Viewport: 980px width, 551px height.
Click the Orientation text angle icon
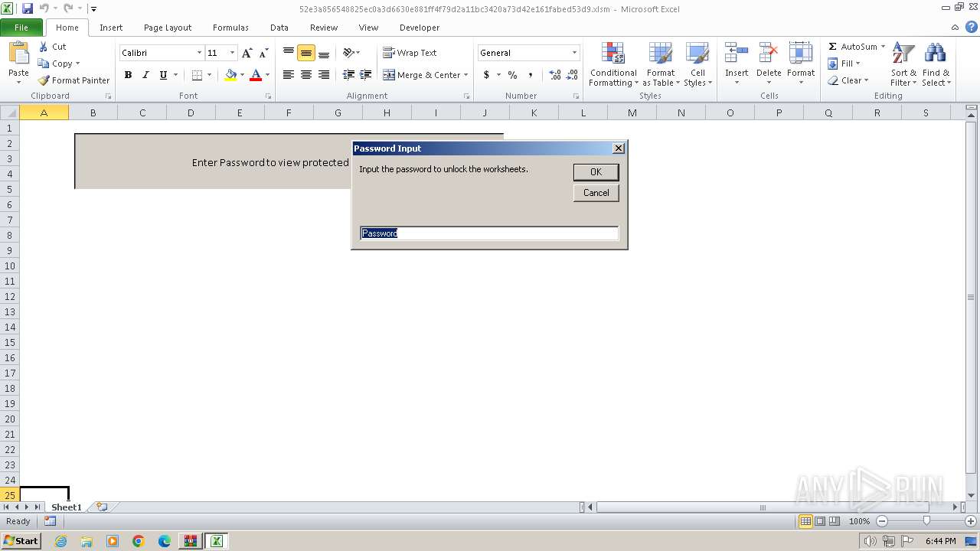pos(350,53)
